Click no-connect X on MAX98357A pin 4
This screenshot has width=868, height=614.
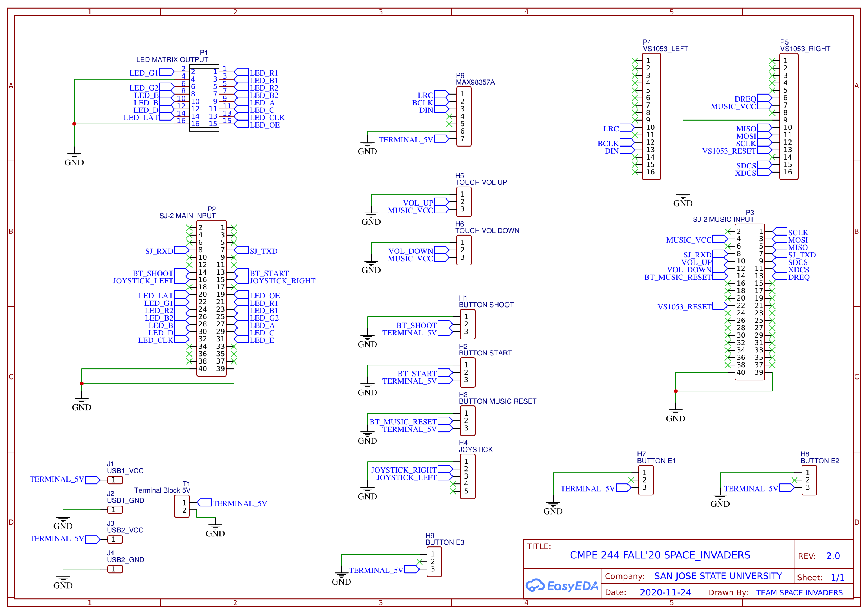(x=449, y=116)
